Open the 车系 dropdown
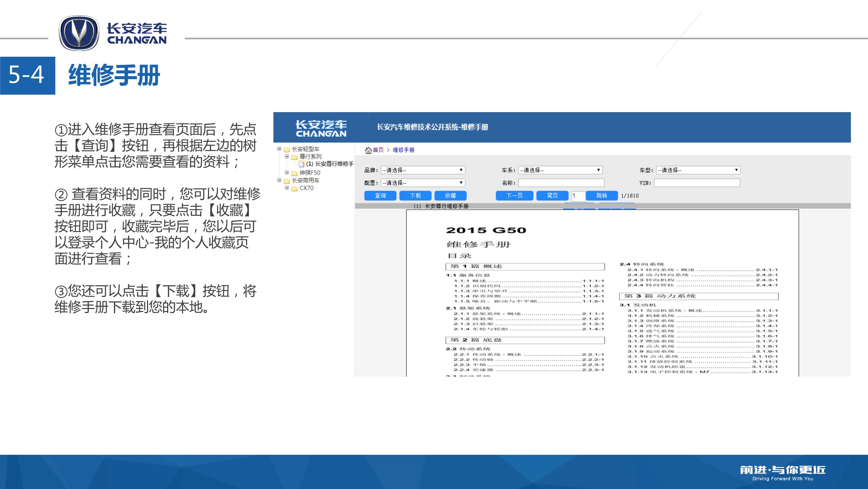868x489 pixels. click(x=560, y=170)
